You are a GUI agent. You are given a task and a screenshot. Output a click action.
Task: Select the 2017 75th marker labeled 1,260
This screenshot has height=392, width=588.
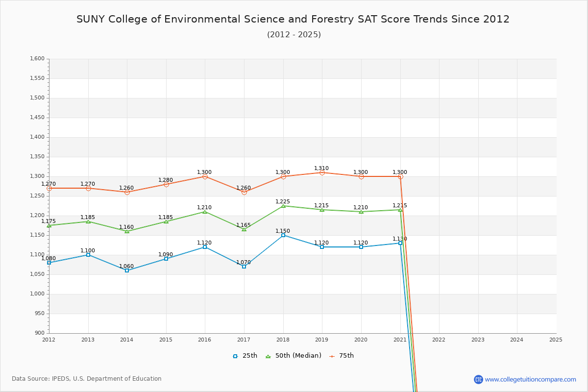[244, 192]
